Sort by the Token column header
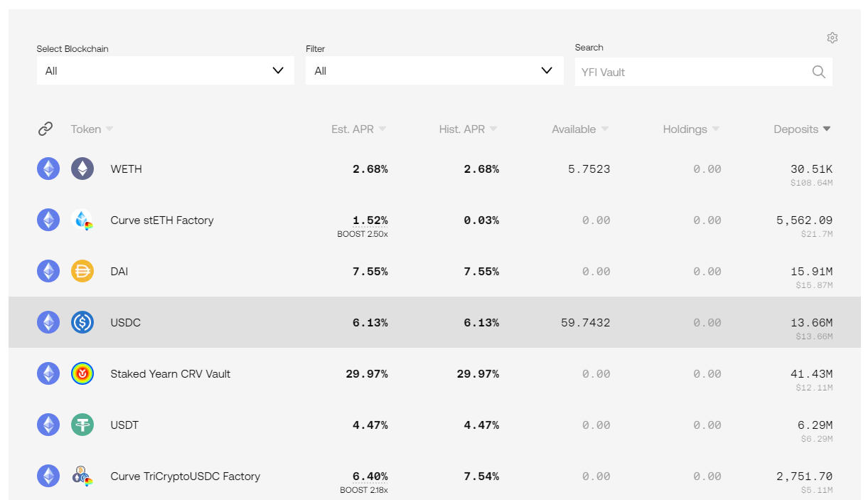 click(x=92, y=129)
